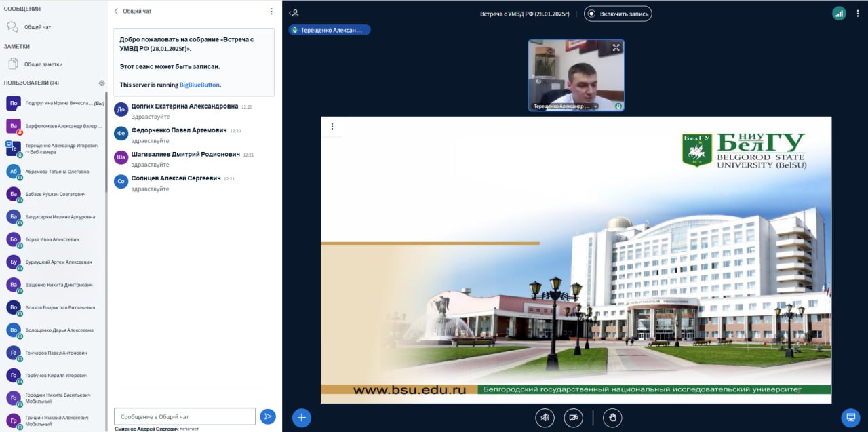This screenshot has height=432, width=868.
Task: Open chat options three-dot menu
Action: tap(271, 12)
